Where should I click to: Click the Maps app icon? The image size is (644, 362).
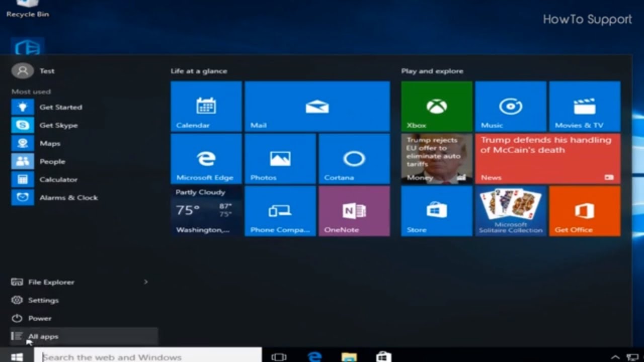[x=23, y=143]
